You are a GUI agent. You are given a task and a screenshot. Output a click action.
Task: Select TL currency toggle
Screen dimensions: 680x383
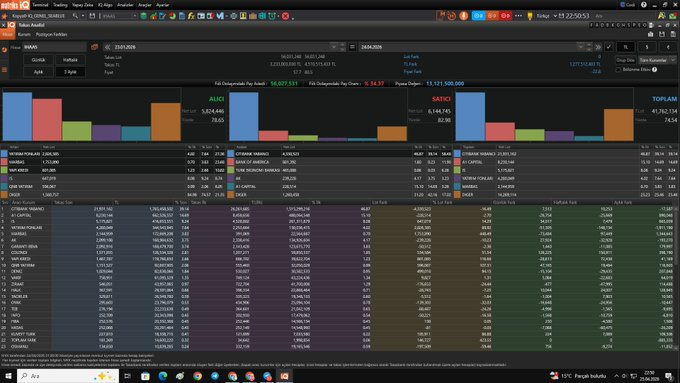click(625, 47)
